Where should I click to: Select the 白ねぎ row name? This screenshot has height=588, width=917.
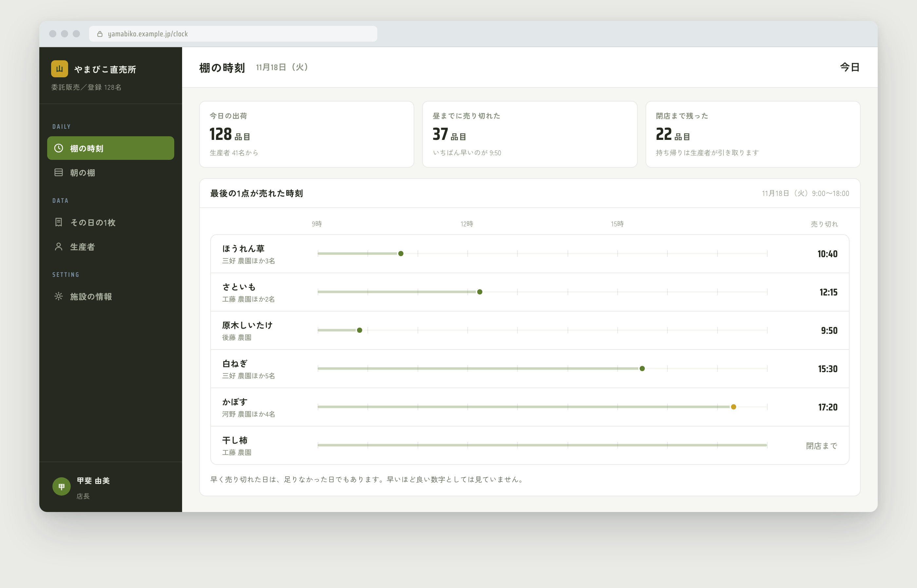pos(235,364)
